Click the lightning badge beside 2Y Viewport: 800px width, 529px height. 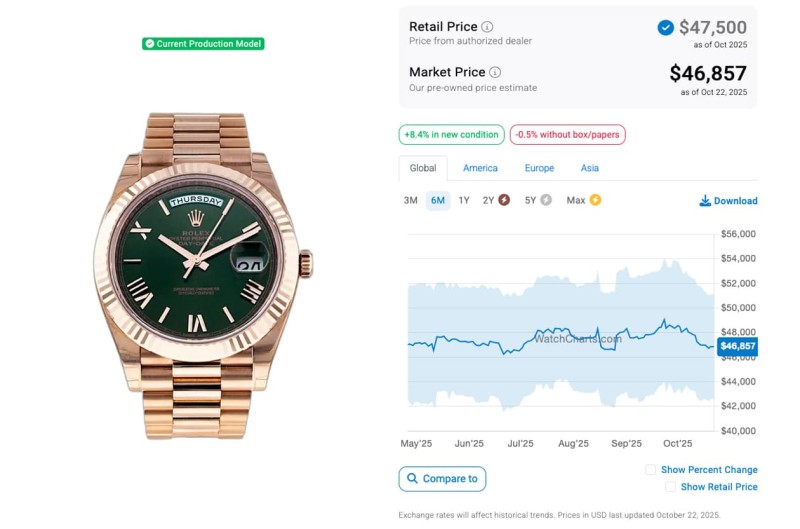click(504, 200)
